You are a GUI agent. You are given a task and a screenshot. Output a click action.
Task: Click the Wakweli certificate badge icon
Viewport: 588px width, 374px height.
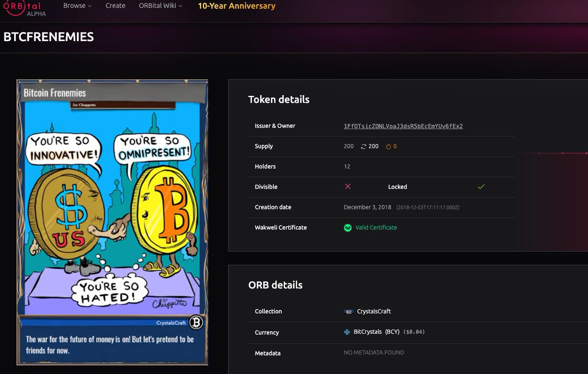coord(347,227)
